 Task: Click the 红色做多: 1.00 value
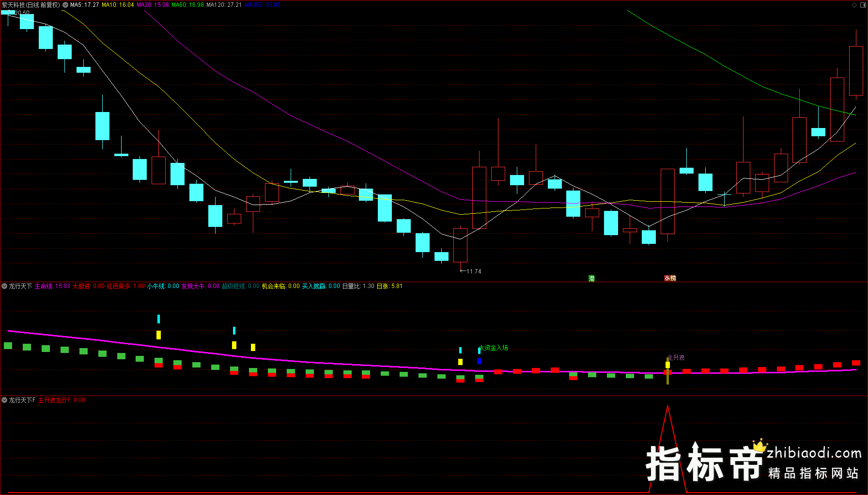click(x=126, y=286)
